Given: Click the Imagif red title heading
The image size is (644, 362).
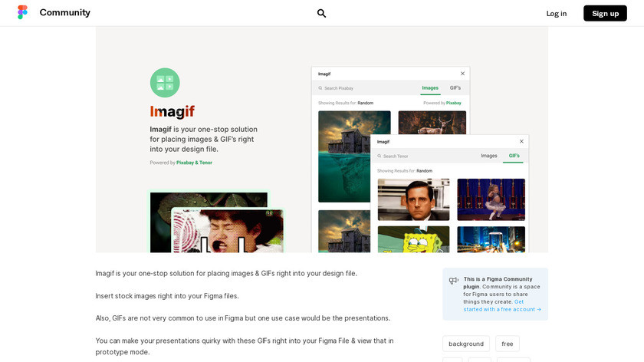Looking at the screenshot, I should [172, 111].
